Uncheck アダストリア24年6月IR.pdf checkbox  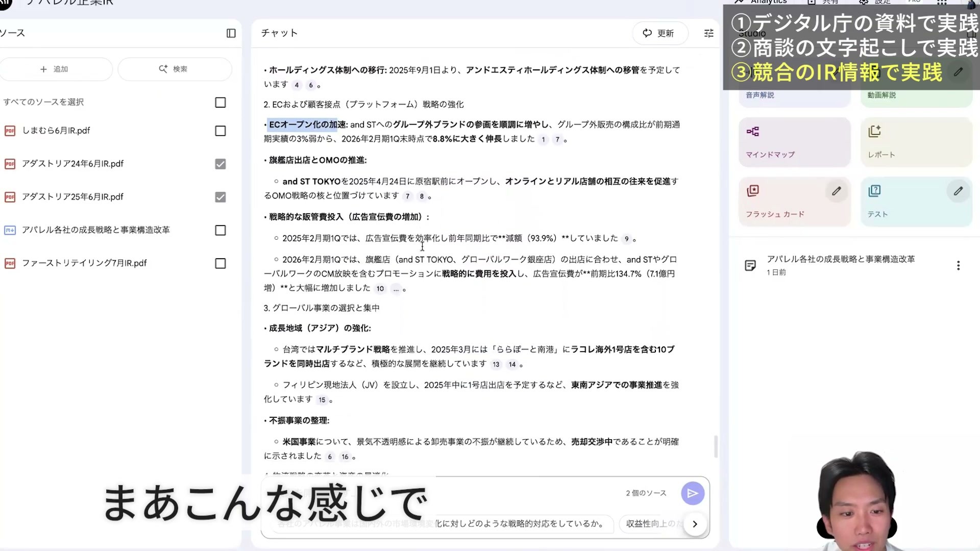(220, 164)
